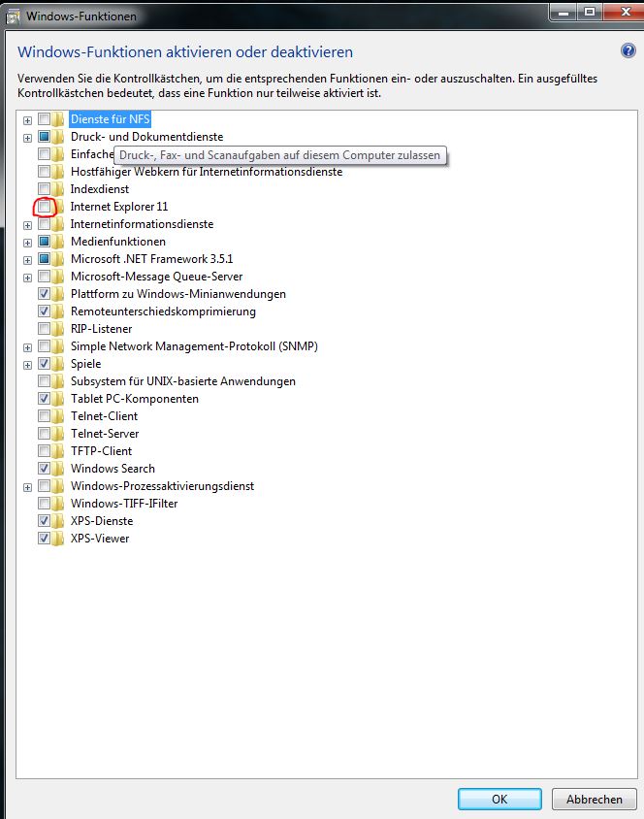Uncheck the XPS-Viewer checkbox
This screenshot has height=819, width=644.
[45, 539]
